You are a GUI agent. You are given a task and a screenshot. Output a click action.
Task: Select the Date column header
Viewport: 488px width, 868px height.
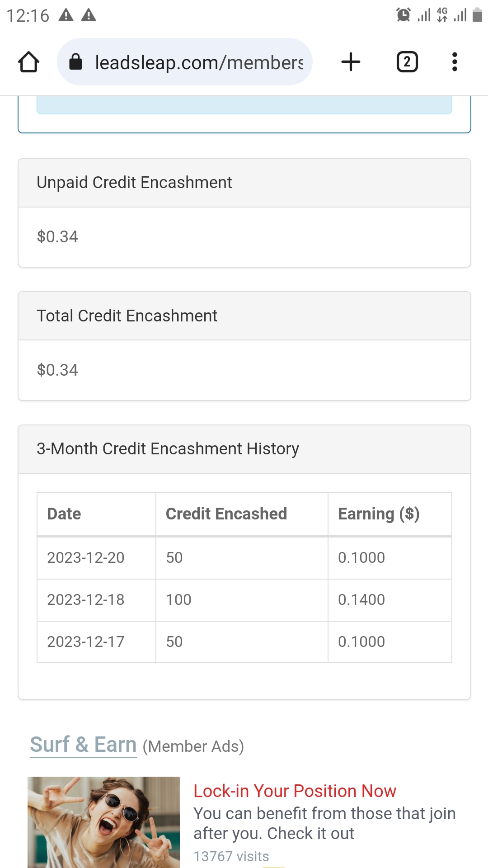click(x=64, y=514)
